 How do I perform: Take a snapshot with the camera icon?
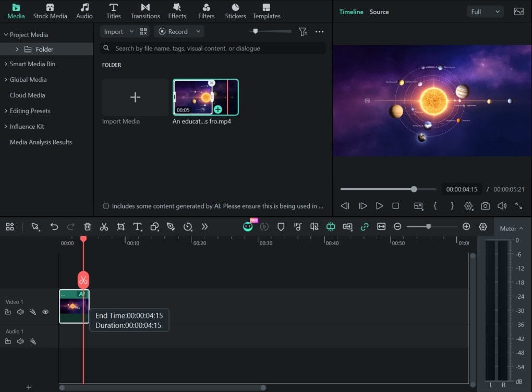[x=485, y=206]
